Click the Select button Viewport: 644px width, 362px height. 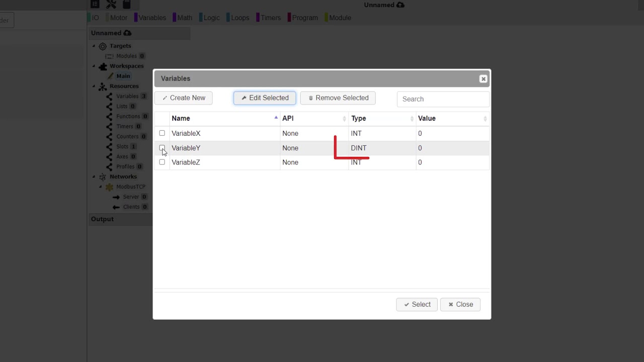pyautogui.click(x=417, y=304)
